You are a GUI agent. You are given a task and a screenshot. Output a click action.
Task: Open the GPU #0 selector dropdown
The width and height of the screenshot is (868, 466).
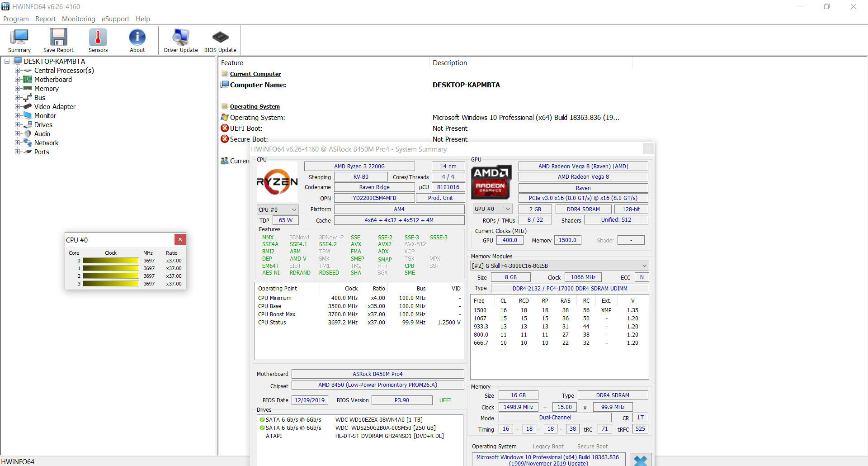click(x=492, y=209)
